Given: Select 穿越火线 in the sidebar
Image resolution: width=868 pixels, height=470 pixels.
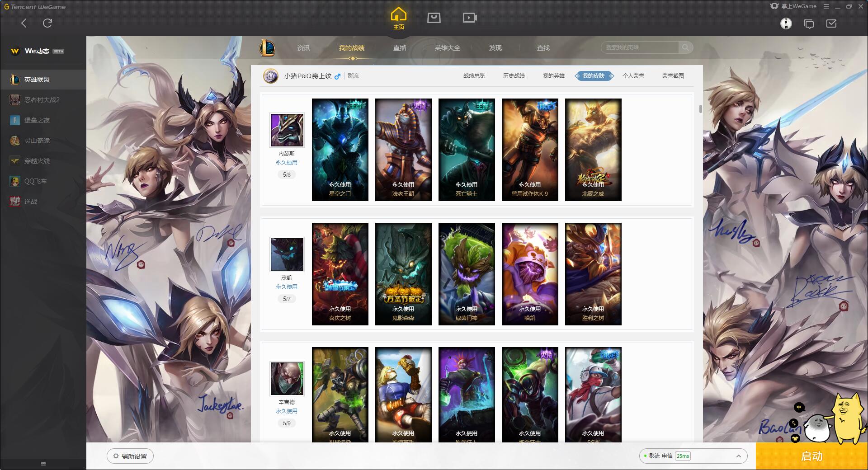Looking at the screenshot, I should point(43,161).
